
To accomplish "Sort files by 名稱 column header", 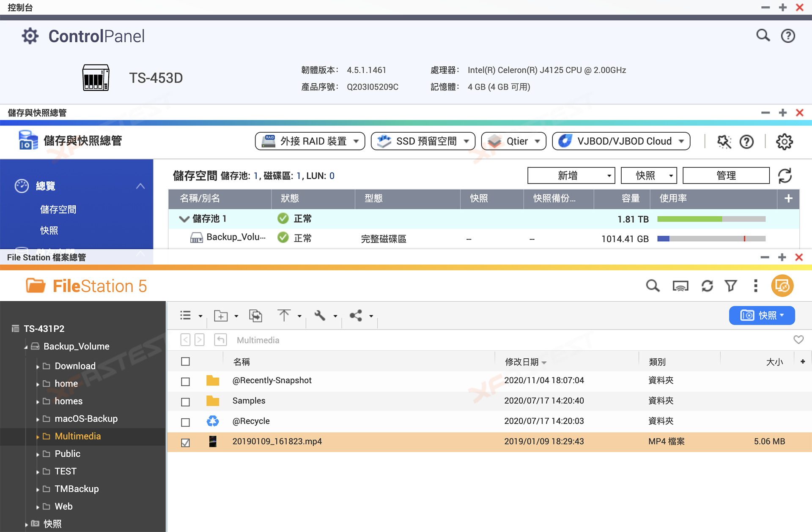I will coord(241,362).
